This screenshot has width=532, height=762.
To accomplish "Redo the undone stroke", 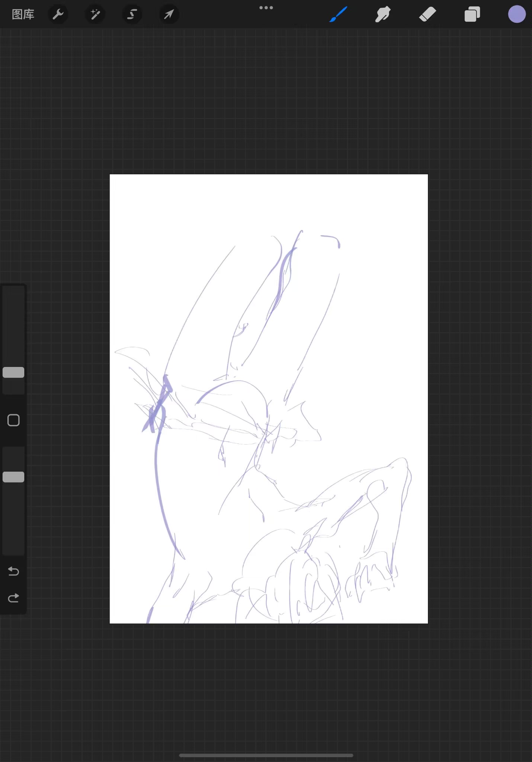I will [13, 598].
